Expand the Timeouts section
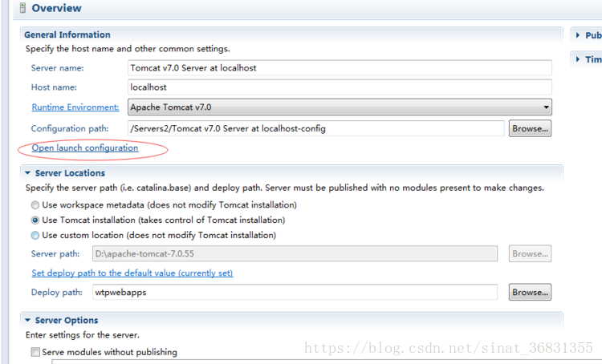602x364 pixels. [578, 59]
